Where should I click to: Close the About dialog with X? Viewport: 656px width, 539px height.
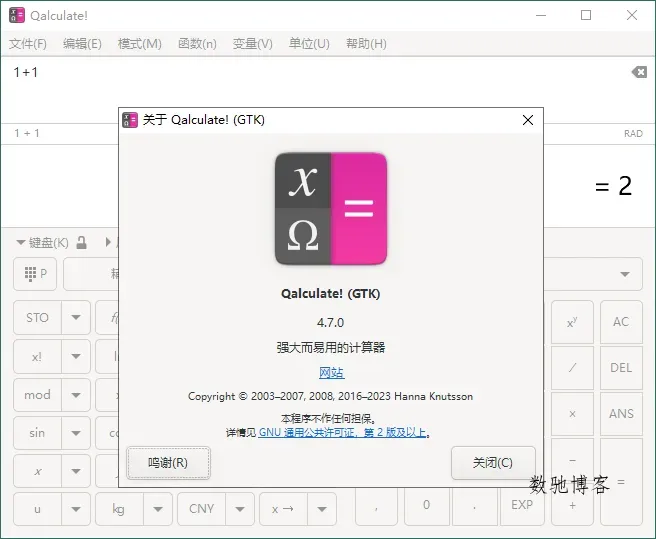click(x=528, y=120)
